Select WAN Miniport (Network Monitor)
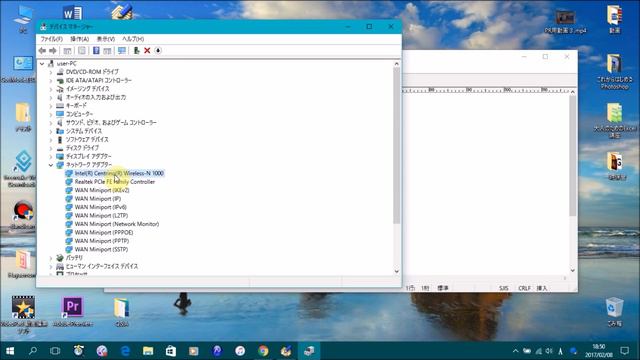 (x=117, y=224)
